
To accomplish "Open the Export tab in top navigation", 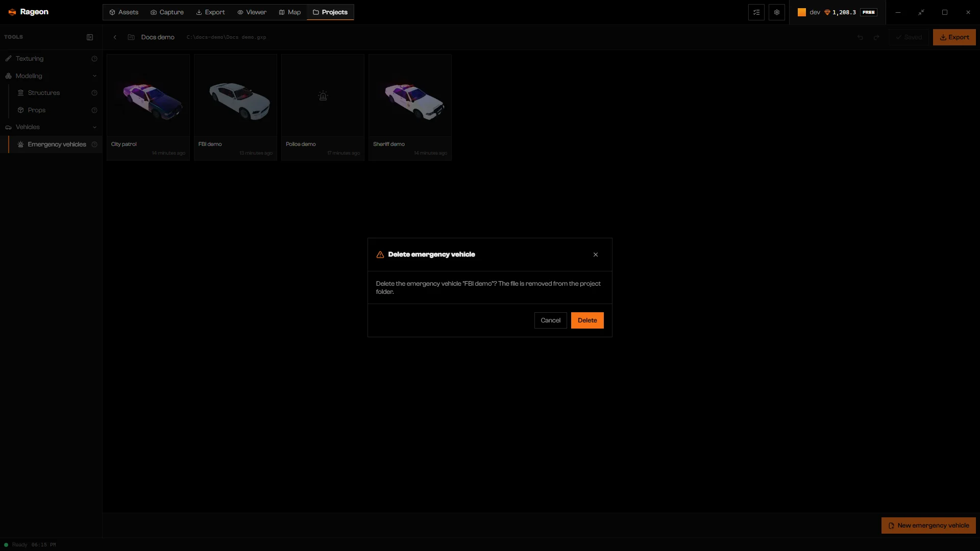I will (x=210, y=12).
